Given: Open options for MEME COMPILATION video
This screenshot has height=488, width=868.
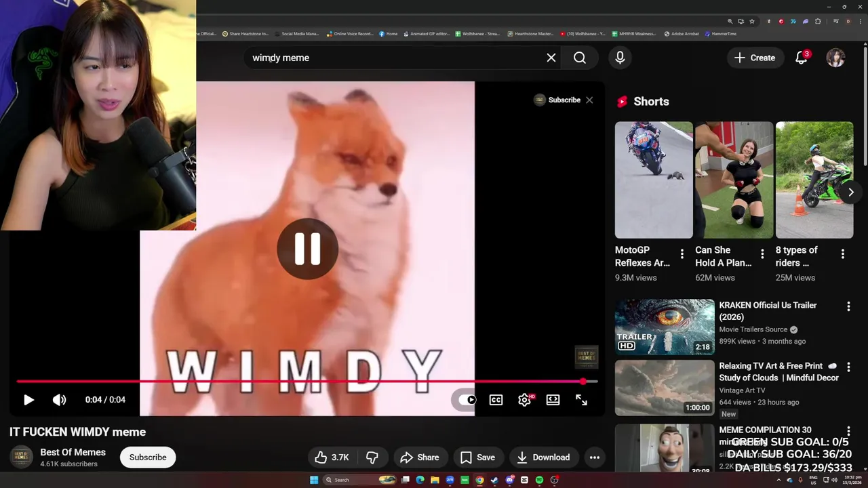Looking at the screenshot, I should tap(848, 431).
